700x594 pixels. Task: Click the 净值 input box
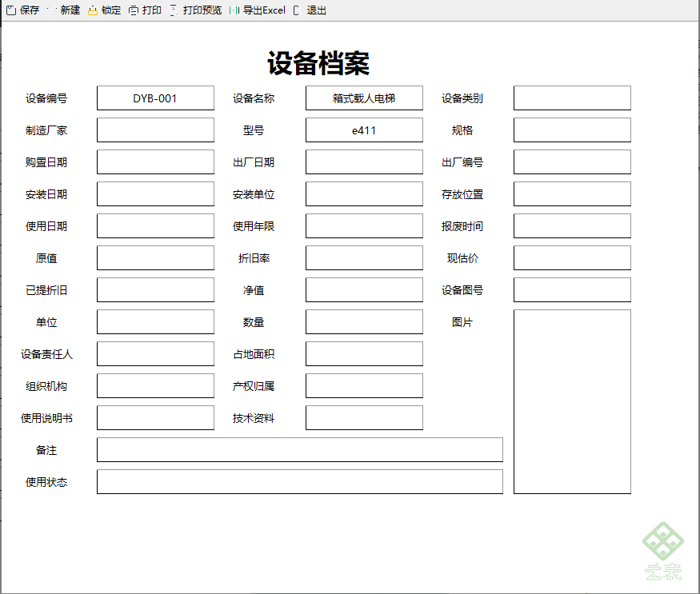click(364, 290)
